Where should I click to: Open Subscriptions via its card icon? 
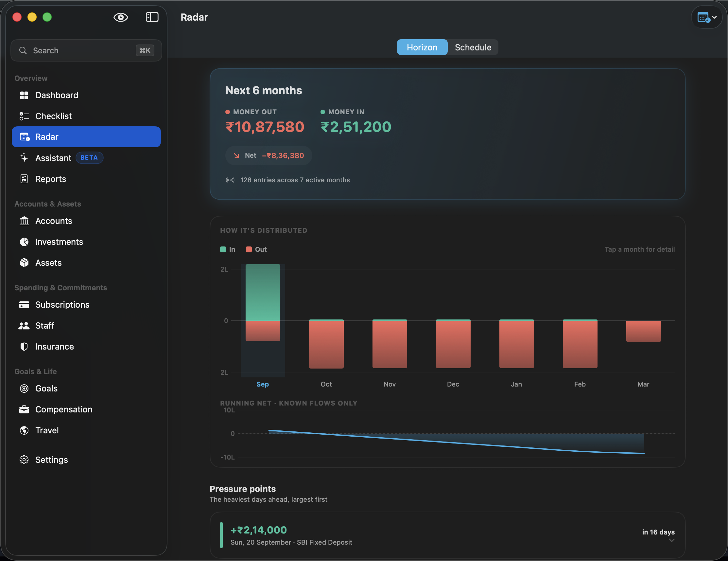click(x=24, y=304)
